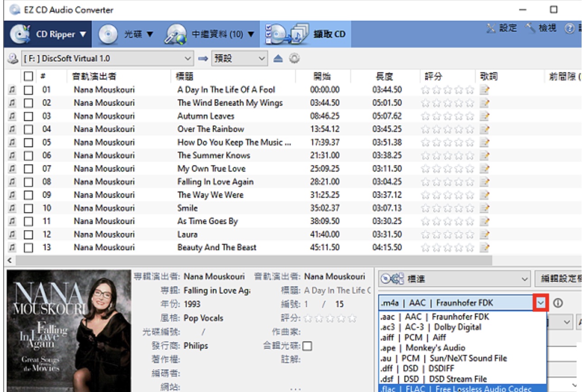
Task: Click lyrics icon for A Day In The Life Of A Fool
Action: (484, 90)
